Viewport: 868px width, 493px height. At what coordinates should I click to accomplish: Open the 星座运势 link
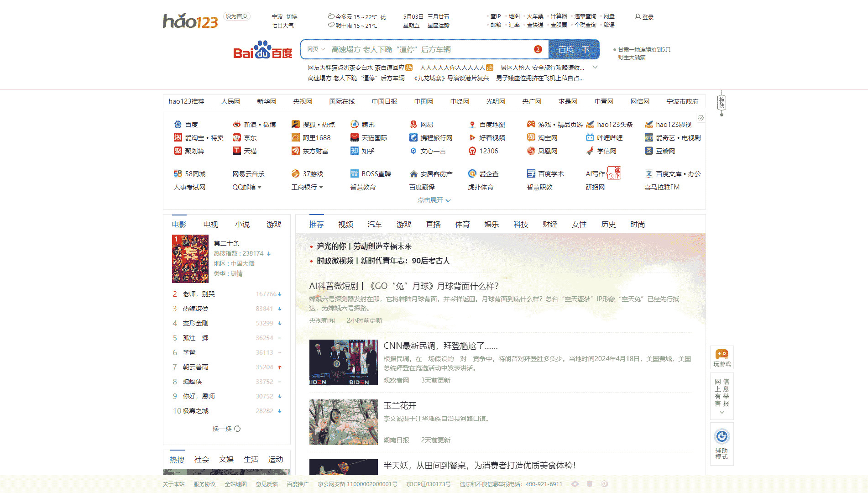[438, 26]
